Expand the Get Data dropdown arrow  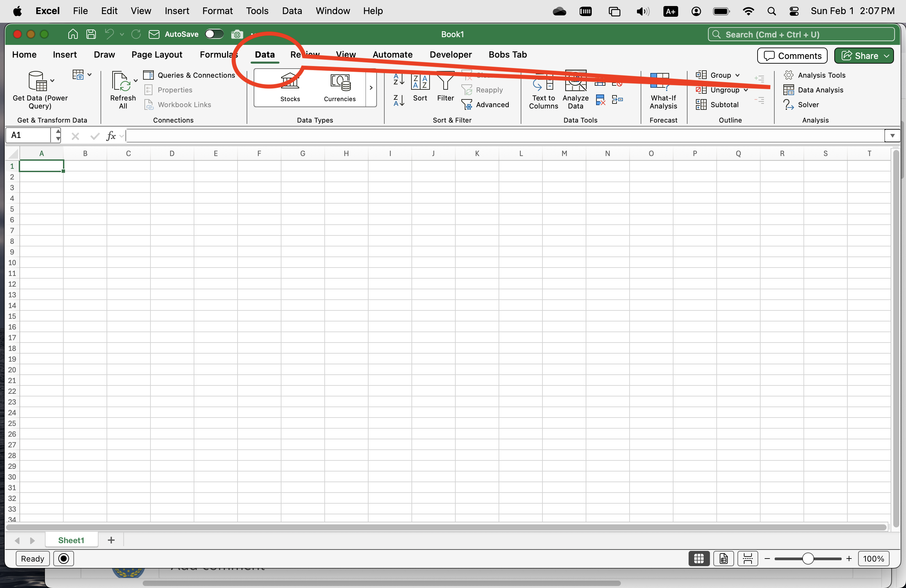(x=53, y=81)
